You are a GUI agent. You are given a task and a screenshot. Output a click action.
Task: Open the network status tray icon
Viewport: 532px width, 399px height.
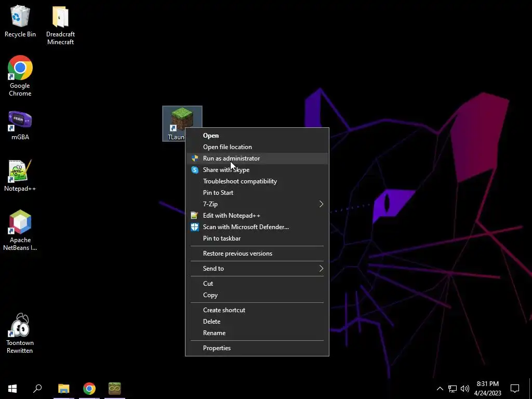tap(453, 389)
